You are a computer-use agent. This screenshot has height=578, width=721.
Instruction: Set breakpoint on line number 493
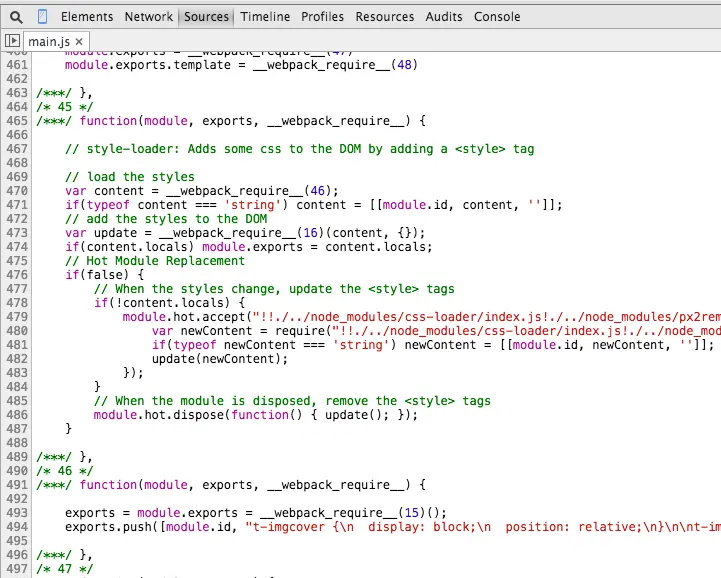(x=17, y=513)
